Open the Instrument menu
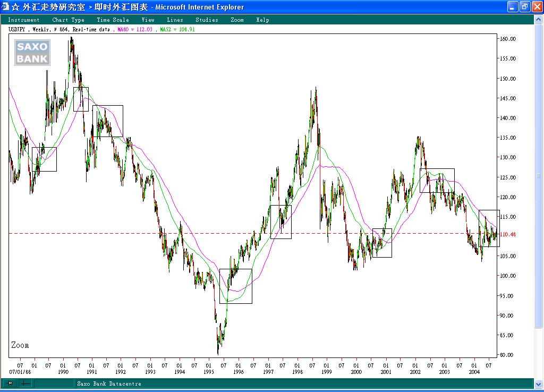Viewport: 544px width, 392px height. tap(23, 20)
